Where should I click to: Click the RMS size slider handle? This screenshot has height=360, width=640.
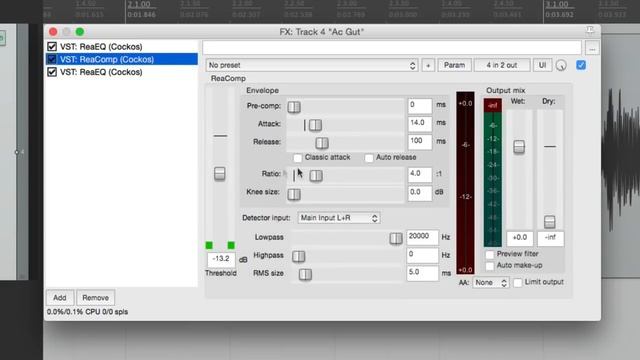305,274
